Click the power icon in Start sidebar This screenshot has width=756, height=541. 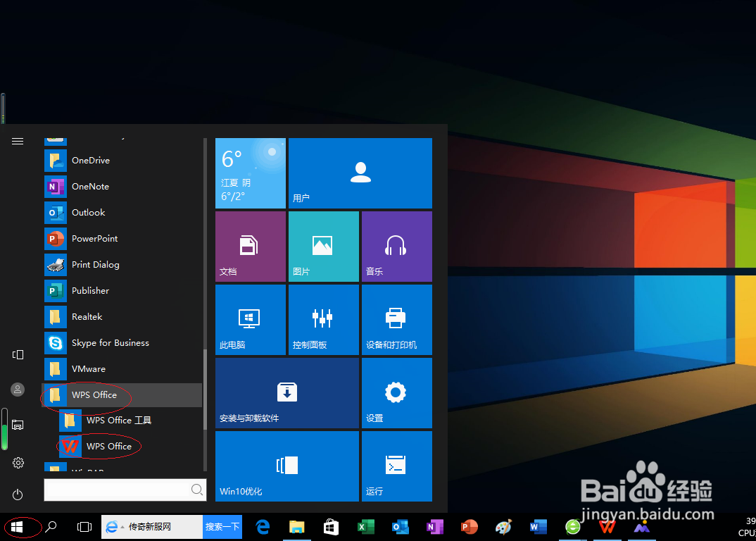(18, 495)
